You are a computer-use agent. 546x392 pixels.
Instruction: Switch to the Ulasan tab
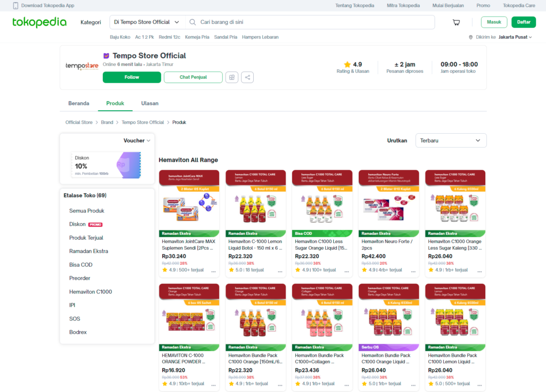[x=149, y=103]
